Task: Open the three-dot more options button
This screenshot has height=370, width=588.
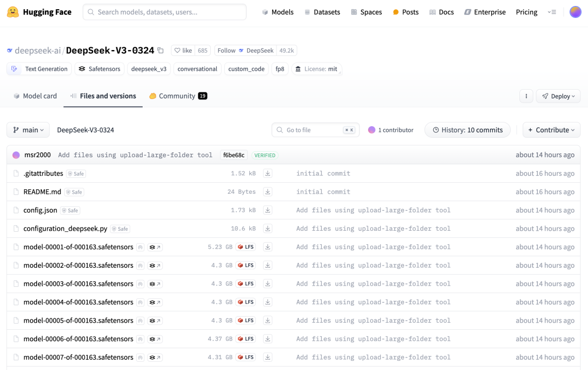Action: point(526,96)
